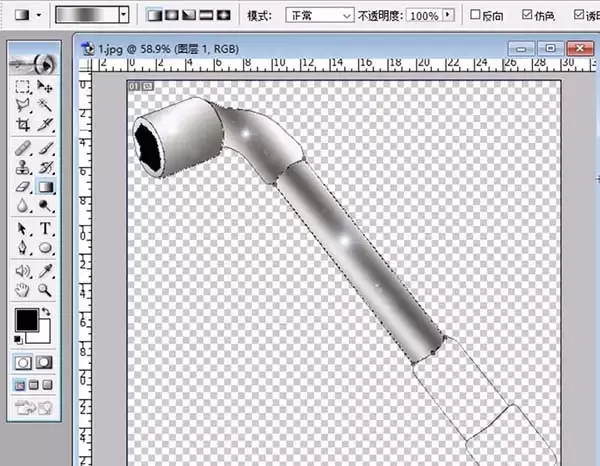Screen dimensions: 600x466
Task: Click the black foreground color swatch
Action: [x=26, y=320]
